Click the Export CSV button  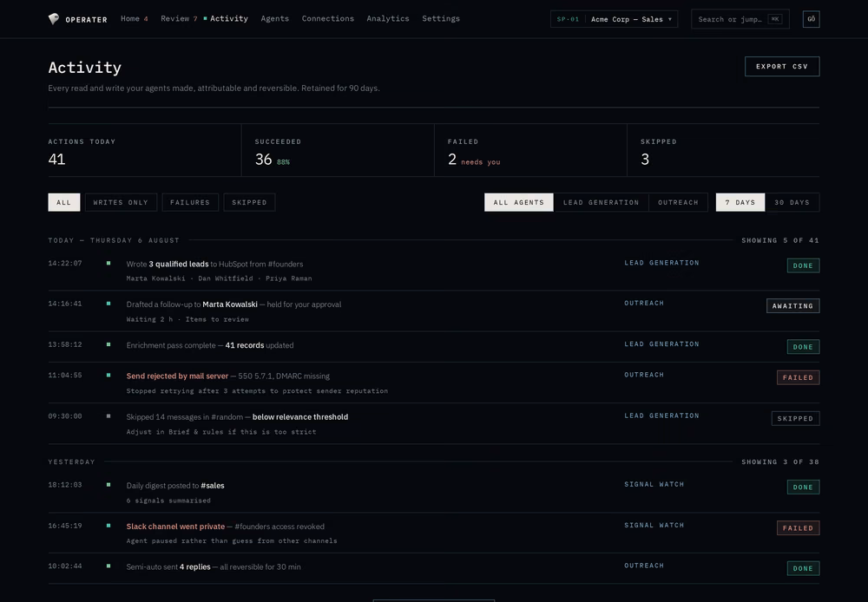pos(782,67)
